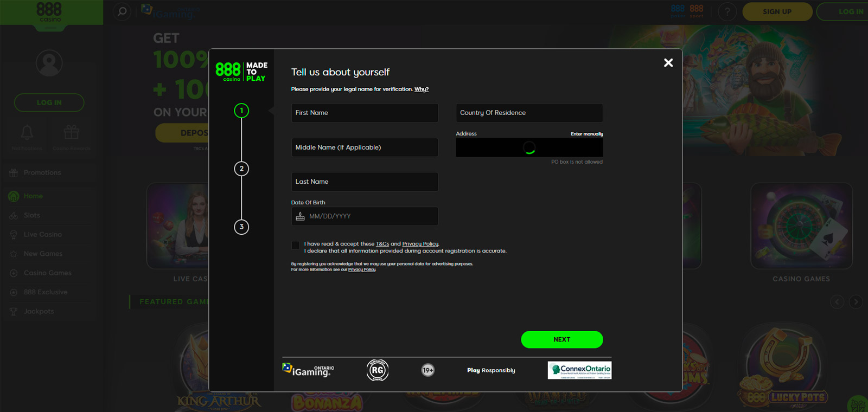Screen dimensions: 868x412
Task: Click the Casino Games roulette thumbnail
Action: pyautogui.click(x=801, y=226)
